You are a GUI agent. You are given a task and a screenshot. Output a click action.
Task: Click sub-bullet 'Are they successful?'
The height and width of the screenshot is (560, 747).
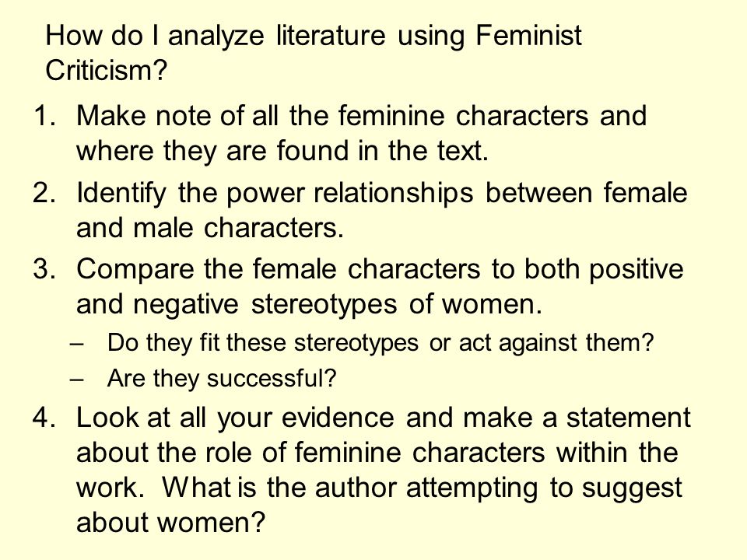[222, 379]
